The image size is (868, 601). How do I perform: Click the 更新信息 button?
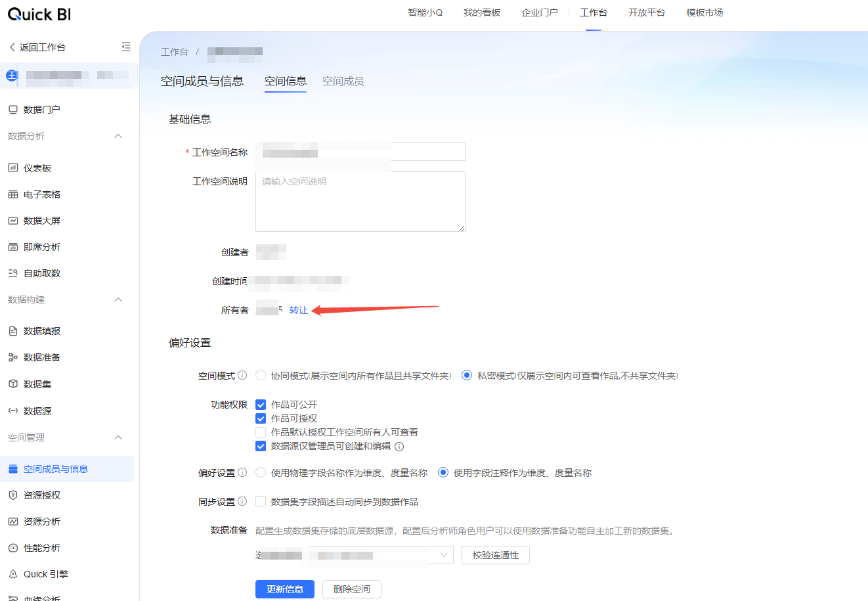tap(285, 589)
